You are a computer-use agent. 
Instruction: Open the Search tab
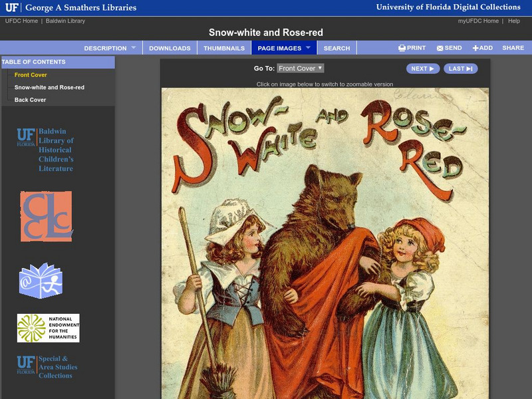336,48
